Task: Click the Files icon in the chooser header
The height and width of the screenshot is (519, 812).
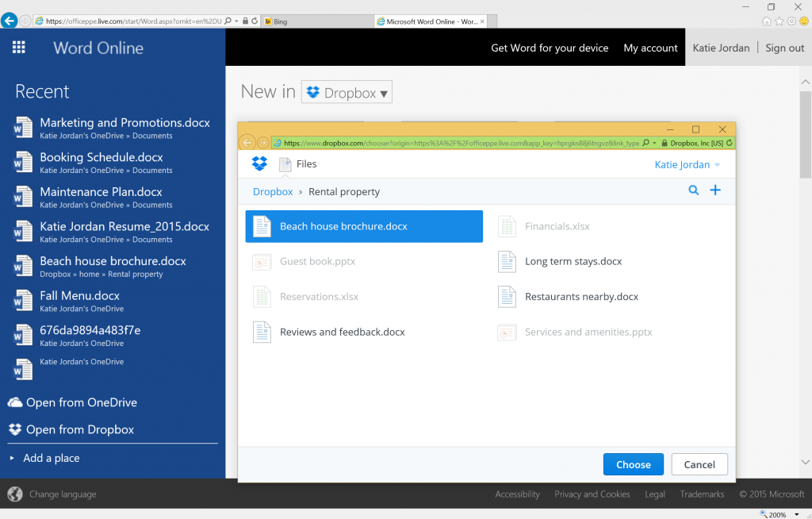Action: 283,163
